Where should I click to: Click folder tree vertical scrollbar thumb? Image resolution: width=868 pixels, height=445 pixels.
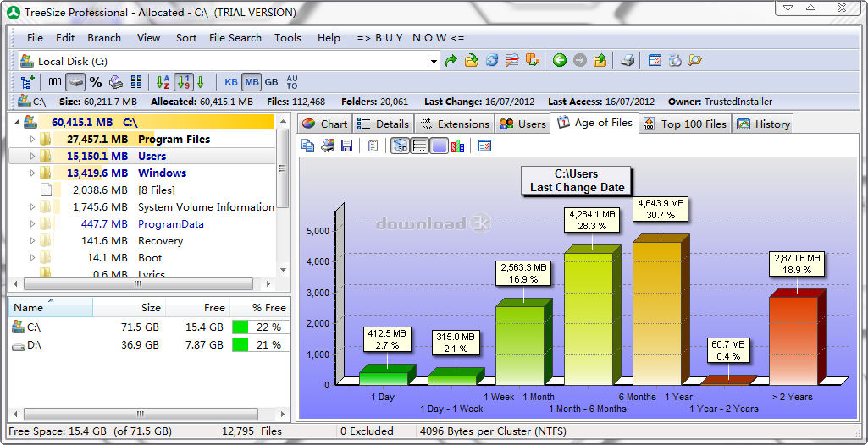(x=283, y=168)
